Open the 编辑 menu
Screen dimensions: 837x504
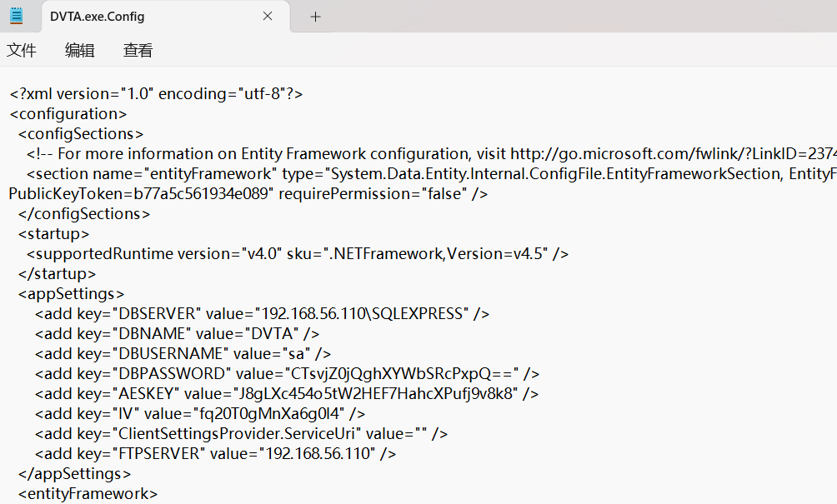click(x=80, y=51)
